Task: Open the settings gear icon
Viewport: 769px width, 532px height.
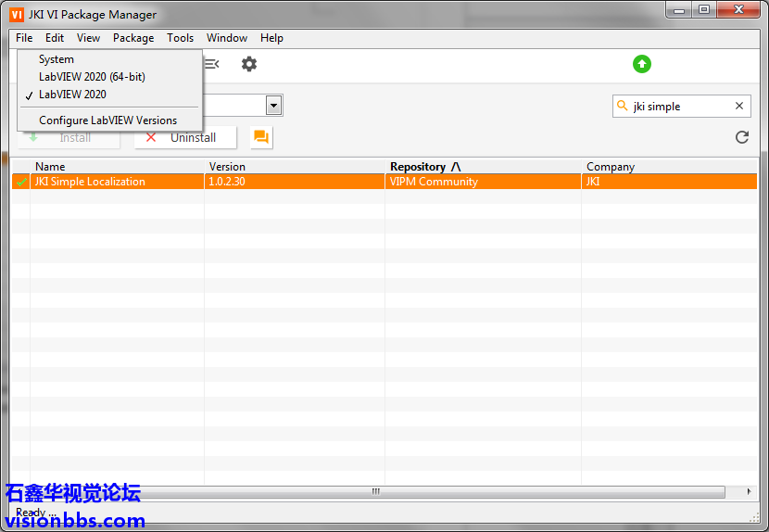Action: pyautogui.click(x=249, y=64)
